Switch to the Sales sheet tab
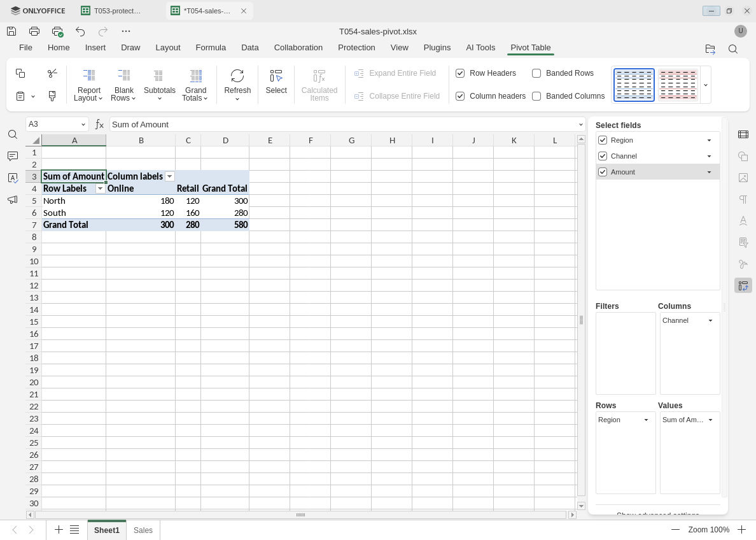The width and height of the screenshot is (756, 540). point(143,530)
